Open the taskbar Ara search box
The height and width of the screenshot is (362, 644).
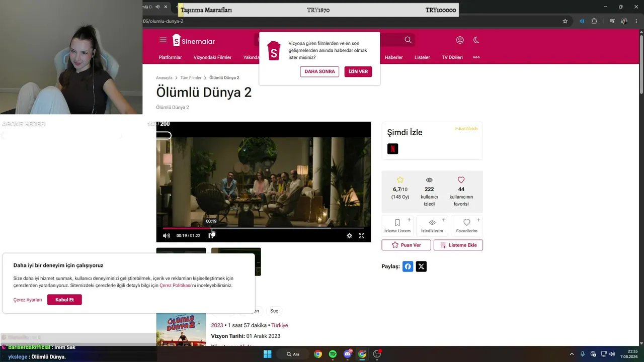point(293,354)
